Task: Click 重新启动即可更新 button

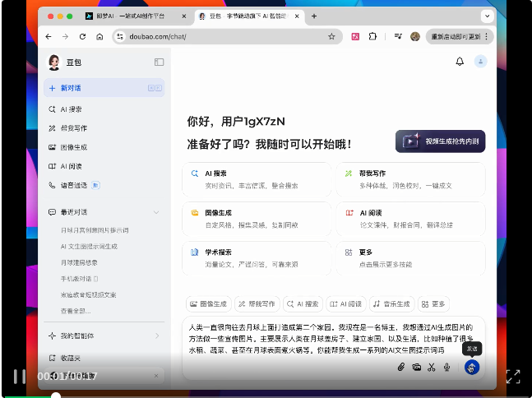Action: coord(456,37)
